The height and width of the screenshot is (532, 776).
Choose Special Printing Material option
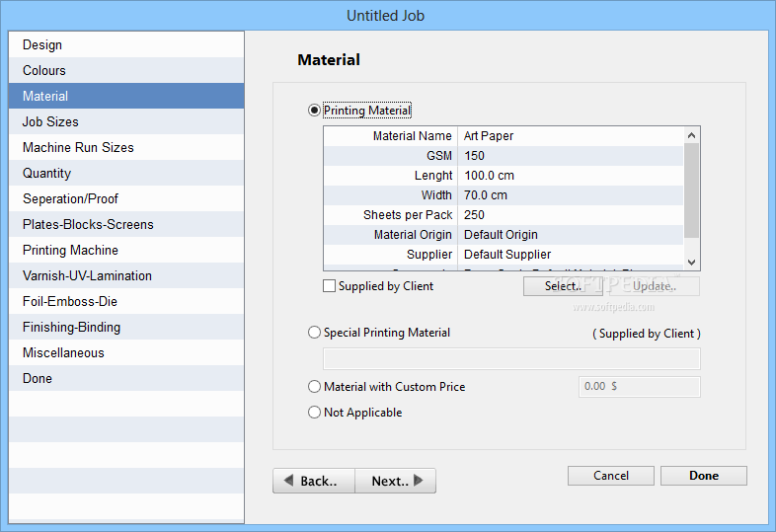click(x=314, y=332)
